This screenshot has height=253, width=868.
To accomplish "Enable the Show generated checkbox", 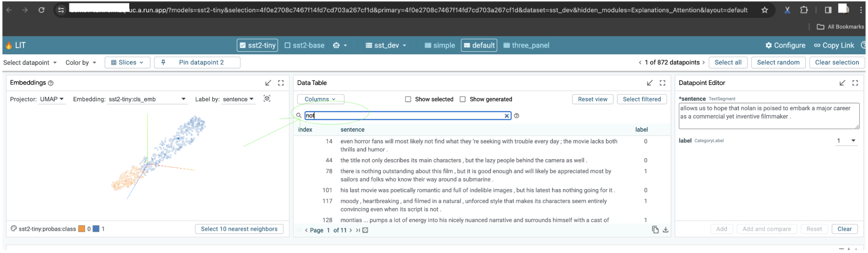I will tap(463, 99).
